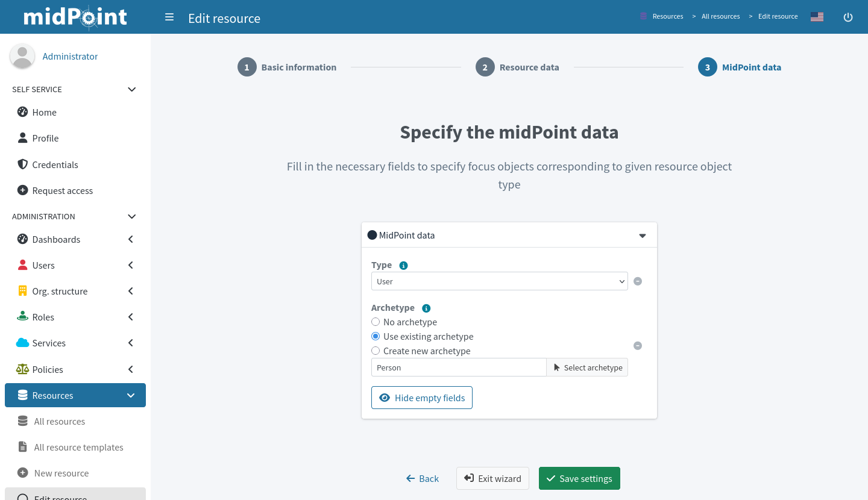Click the info icon next to Archetype
Viewport: 868px width, 500px height.
click(426, 308)
